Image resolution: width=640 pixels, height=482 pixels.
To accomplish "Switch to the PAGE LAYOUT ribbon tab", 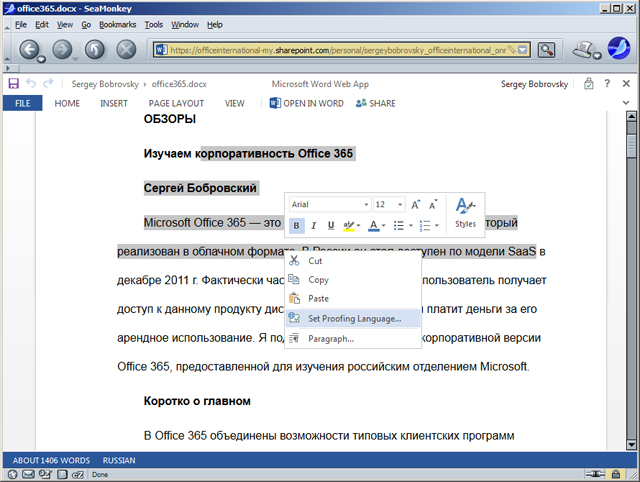I will point(176,103).
